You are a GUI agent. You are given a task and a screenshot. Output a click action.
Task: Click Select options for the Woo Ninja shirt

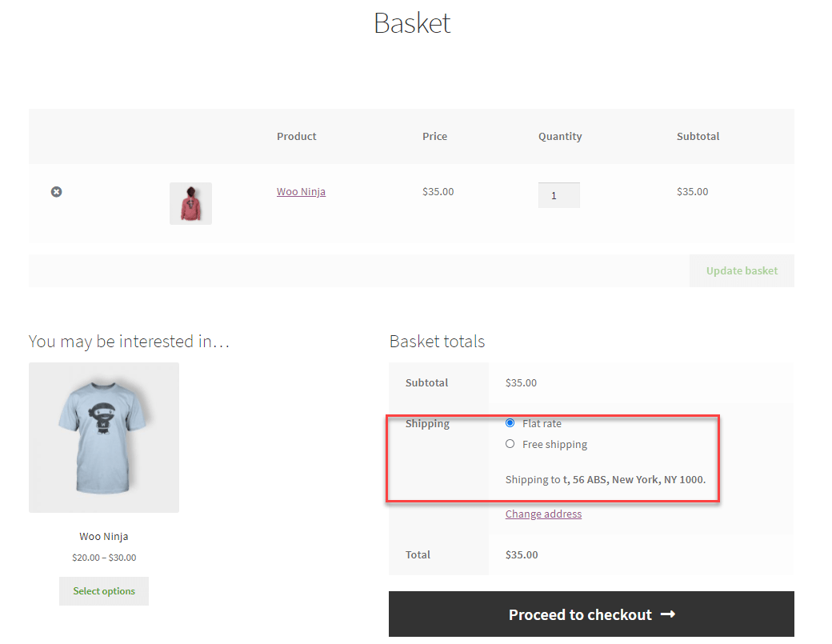click(103, 591)
